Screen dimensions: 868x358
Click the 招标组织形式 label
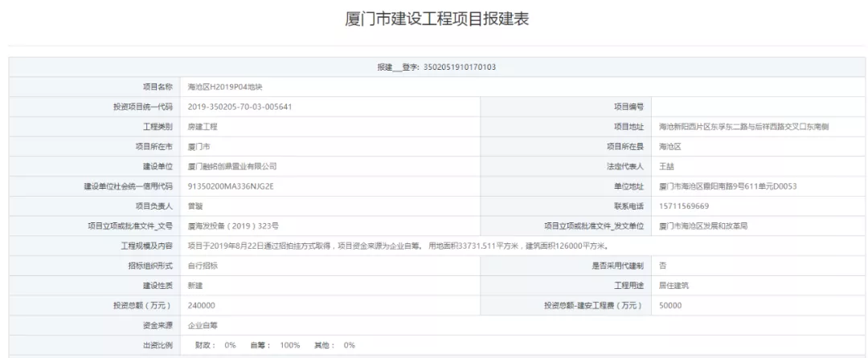[150, 266]
